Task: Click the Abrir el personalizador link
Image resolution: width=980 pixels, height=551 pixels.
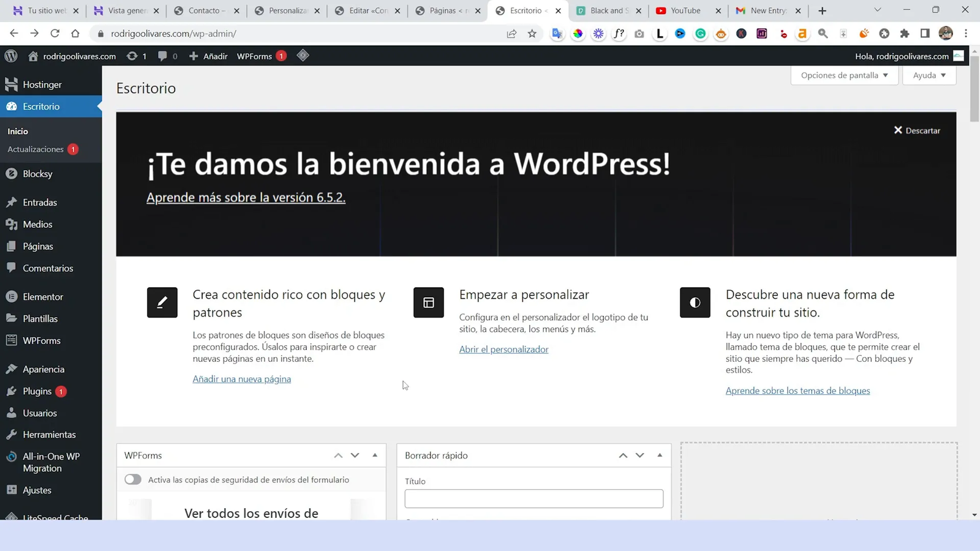Action: (503, 349)
